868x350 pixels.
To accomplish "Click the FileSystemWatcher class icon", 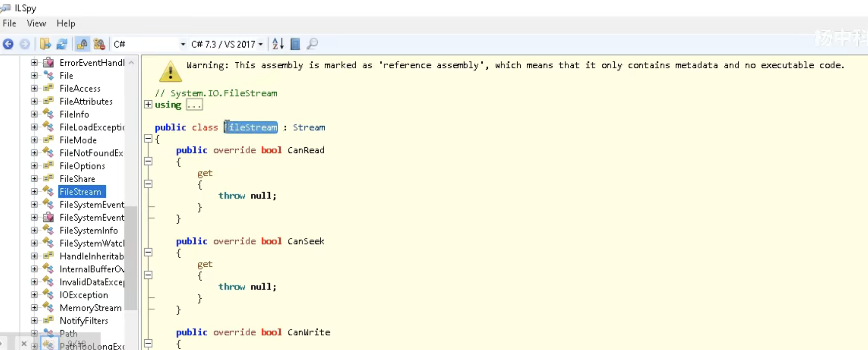I will pos(48,243).
